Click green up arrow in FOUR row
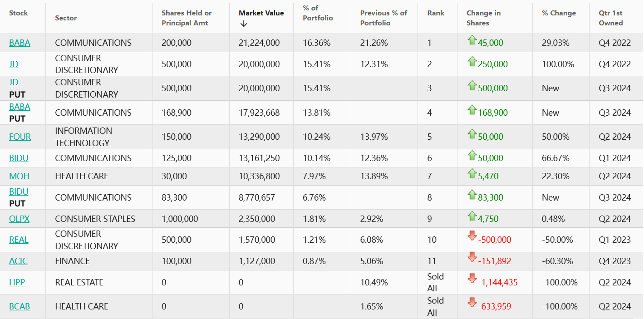Screen dimensions: 644x319 point(472,133)
